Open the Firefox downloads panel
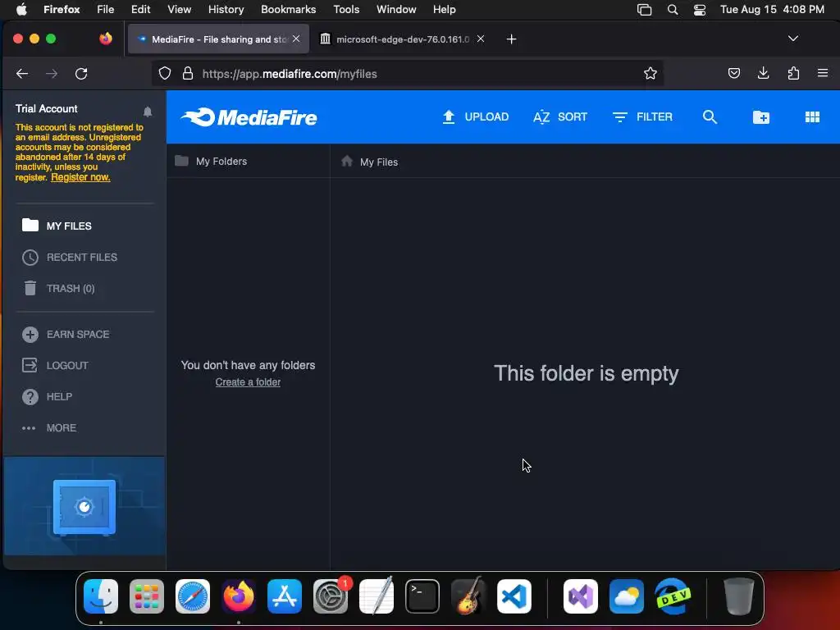 [764, 73]
